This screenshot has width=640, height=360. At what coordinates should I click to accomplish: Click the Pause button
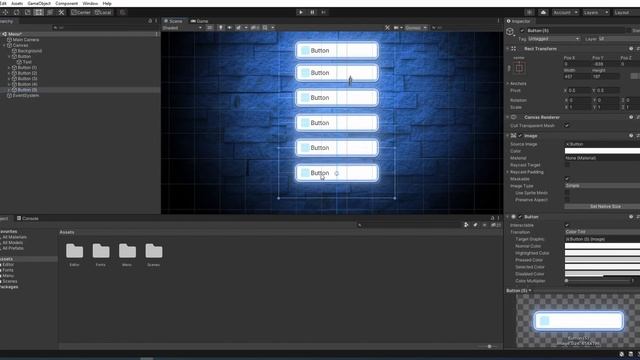point(312,12)
